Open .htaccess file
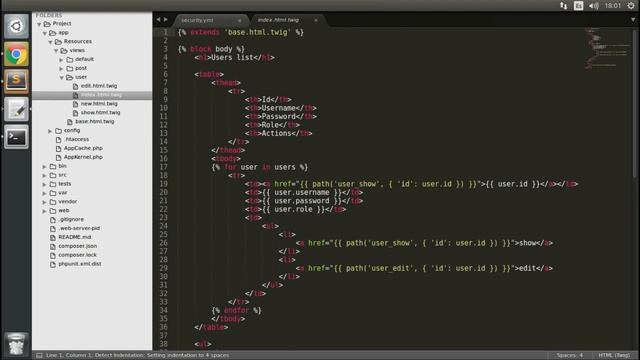 click(x=76, y=139)
